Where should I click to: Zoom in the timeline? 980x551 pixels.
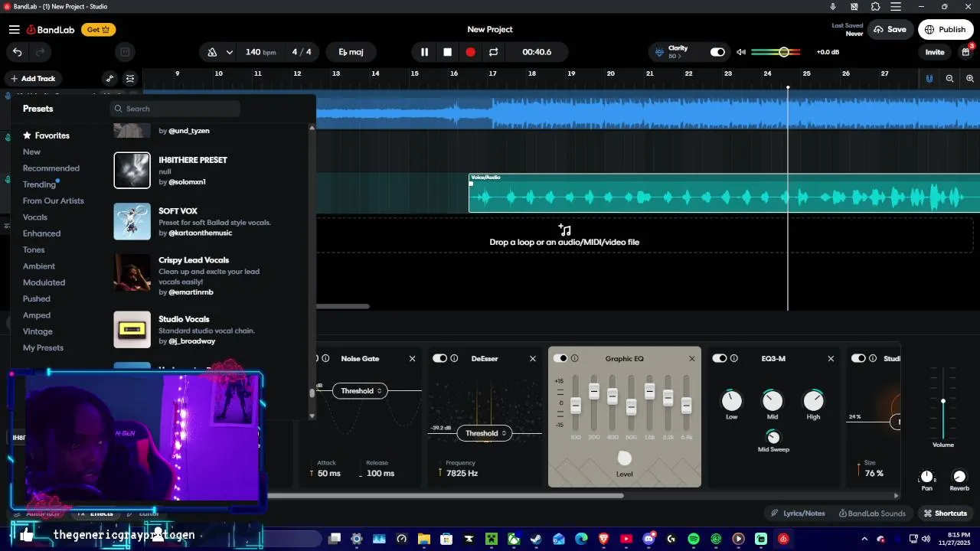click(x=970, y=78)
